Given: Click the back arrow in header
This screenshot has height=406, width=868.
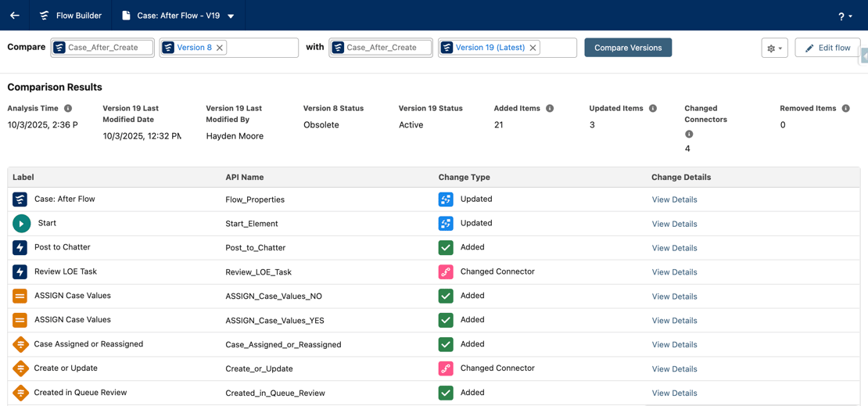Looking at the screenshot, I should pos(15,16).
